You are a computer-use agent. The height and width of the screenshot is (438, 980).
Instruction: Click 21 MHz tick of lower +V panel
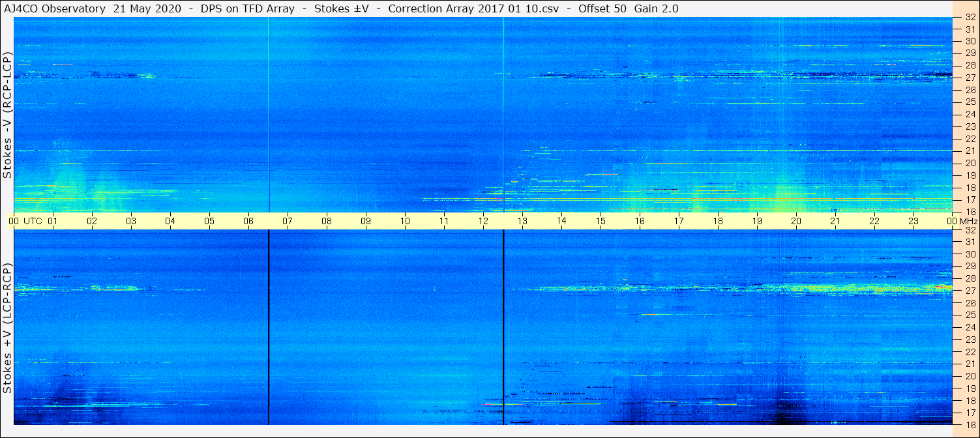pos(970,364)
